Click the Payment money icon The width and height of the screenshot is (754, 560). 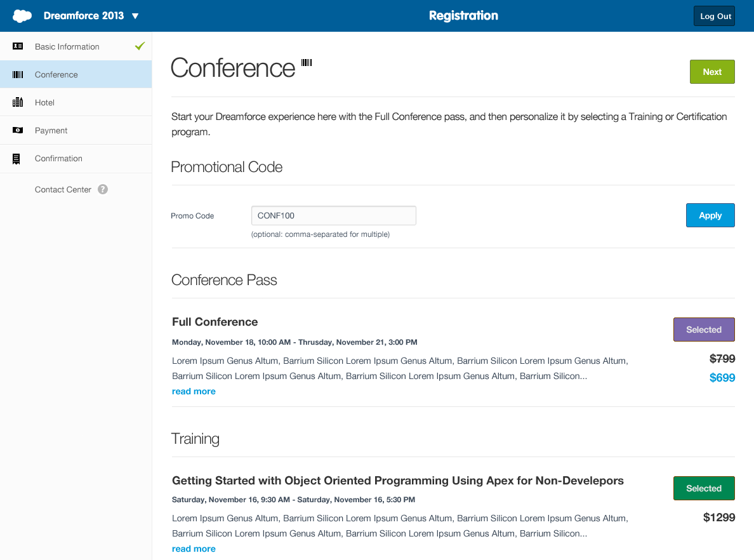click(x=18, y=130)
